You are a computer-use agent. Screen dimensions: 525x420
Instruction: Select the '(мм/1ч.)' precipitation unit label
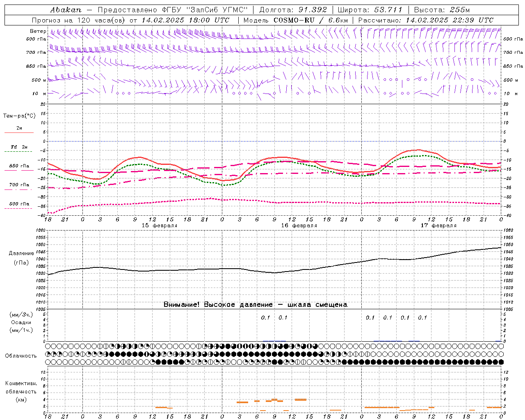tap(21, 330)
